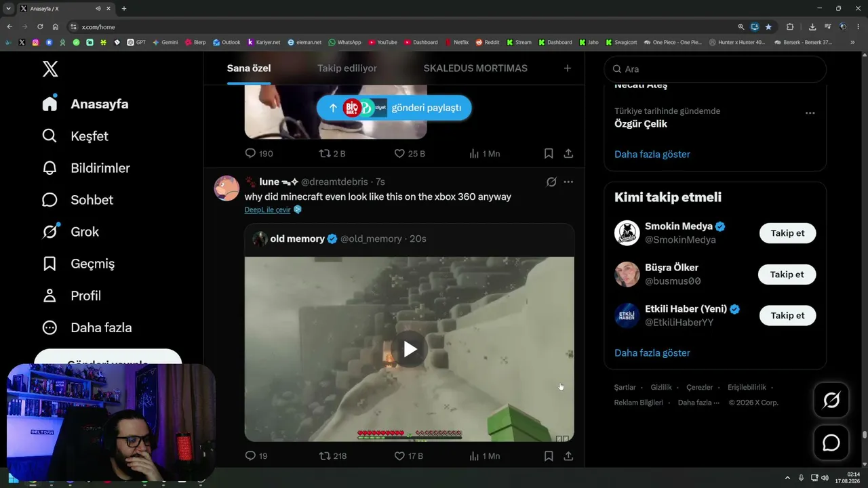Open the Reddit bookmark

(x=488, y=42)
